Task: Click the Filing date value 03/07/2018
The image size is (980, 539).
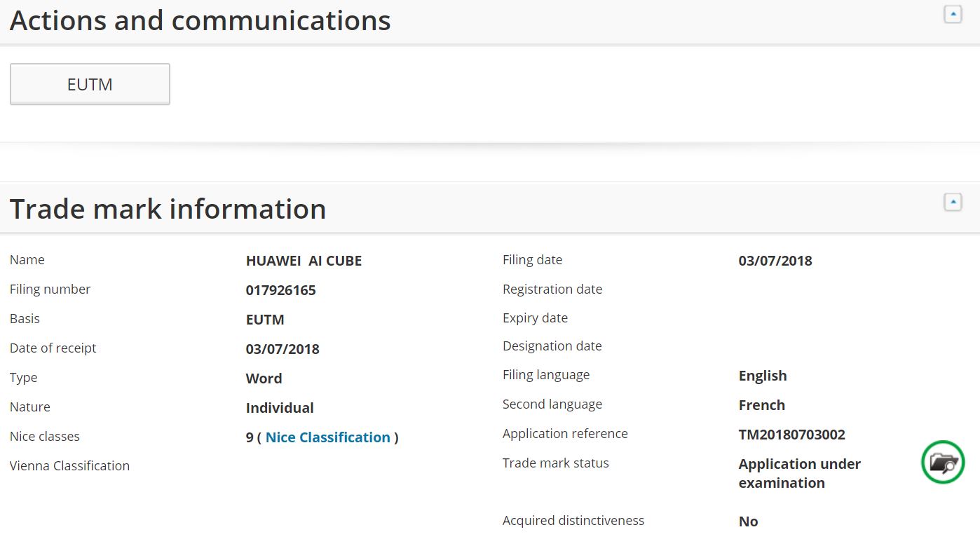Action: click(x=775, y=261)
